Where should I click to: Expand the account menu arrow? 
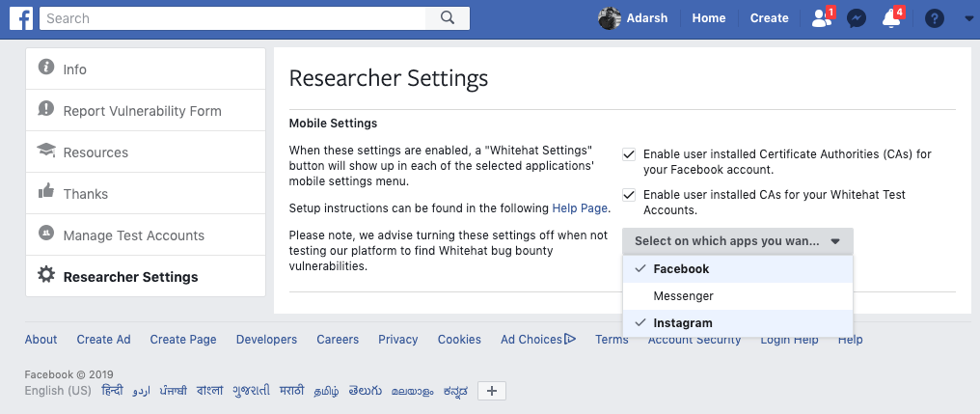click(968, 18)
